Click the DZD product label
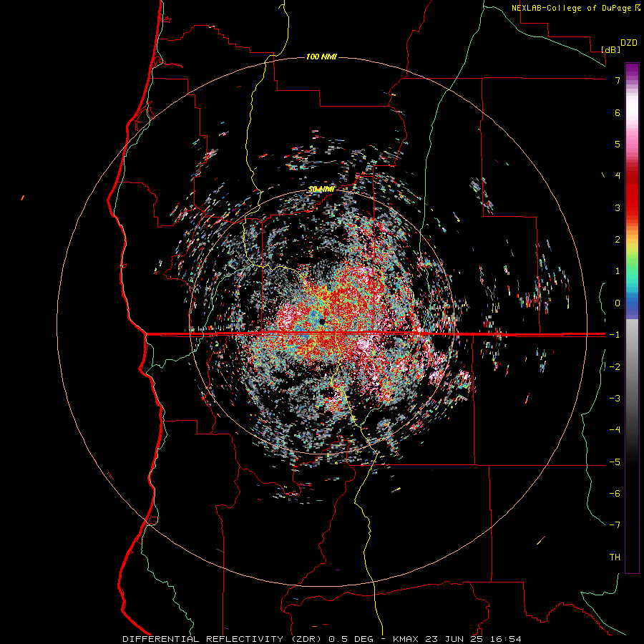Image resolution: width=644 pixels, height=644 pixels. (628, 43)
